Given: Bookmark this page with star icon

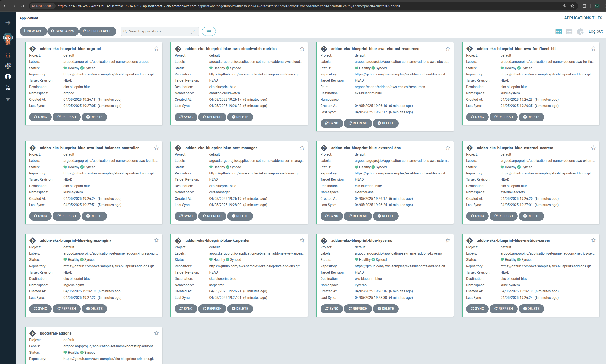Looking at the screenshot, I should tap(572, 6).
